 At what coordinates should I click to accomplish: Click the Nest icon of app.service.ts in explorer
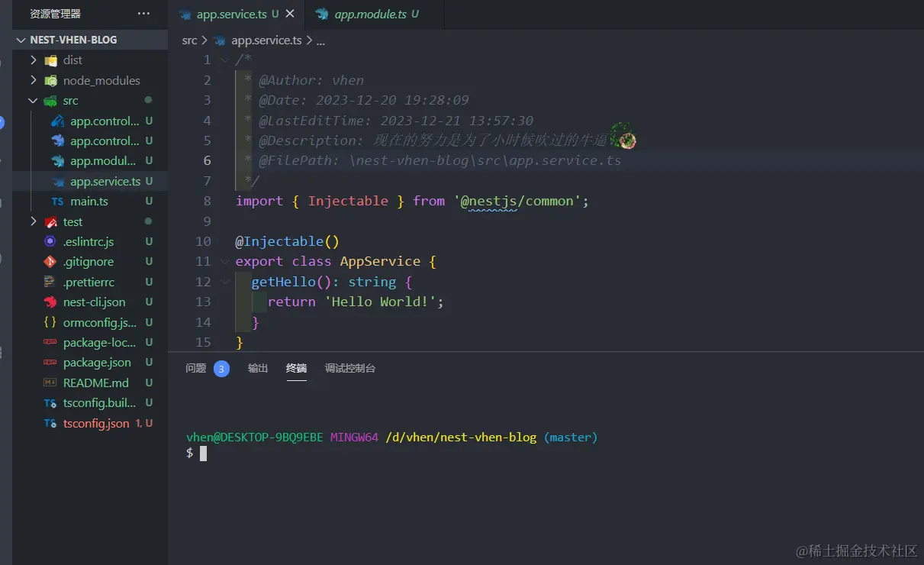[58, 182]
